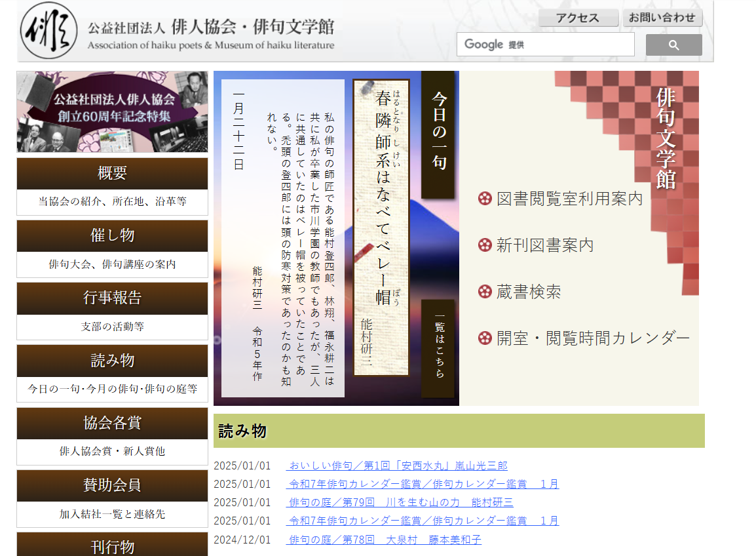This screenshot has height=556, width=756.
Task: Click bullet icon beside 新刊図書案内
Action: coord(485,245)
